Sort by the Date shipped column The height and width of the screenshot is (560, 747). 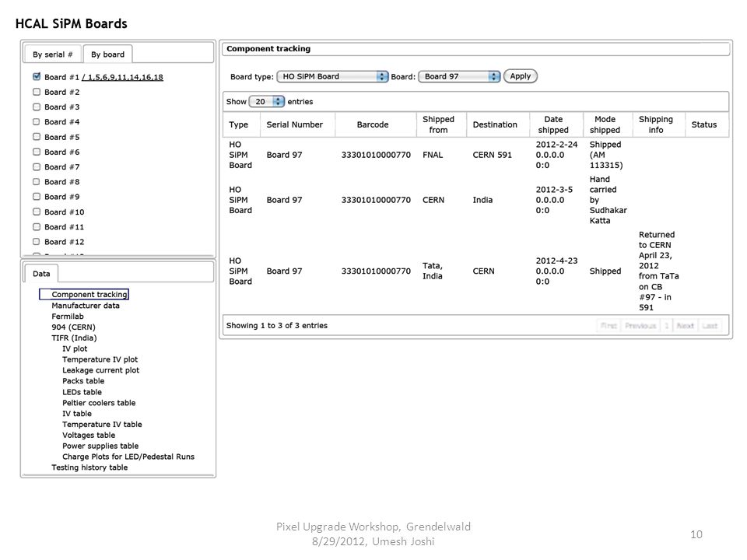[x=556, y=124]
